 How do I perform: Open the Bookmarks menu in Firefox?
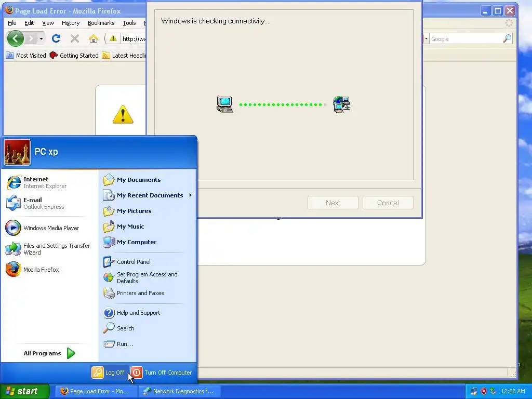coord(101,23)
